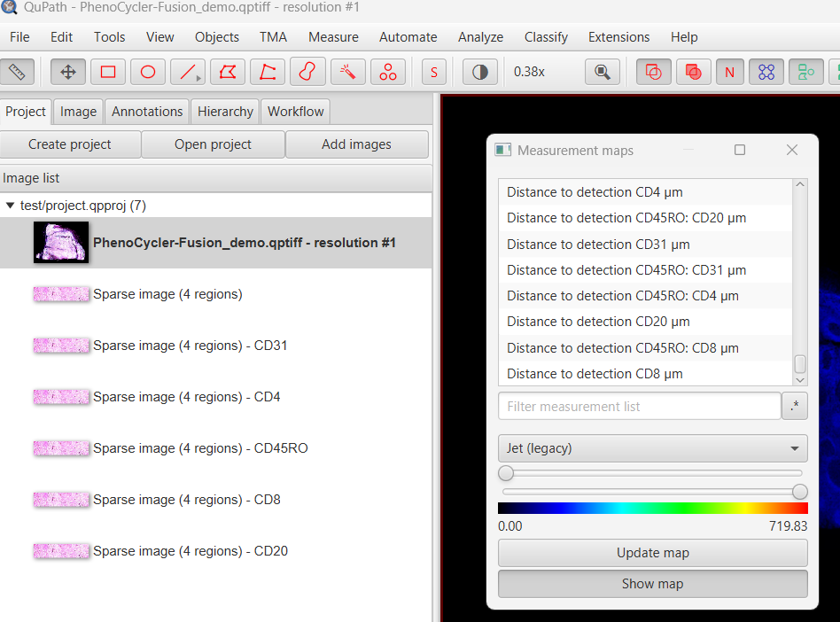The height and width of the screenshot is (622, 840).
Task: Toggle annotation names visibility with the N button
Action: (x=730, y=72)
